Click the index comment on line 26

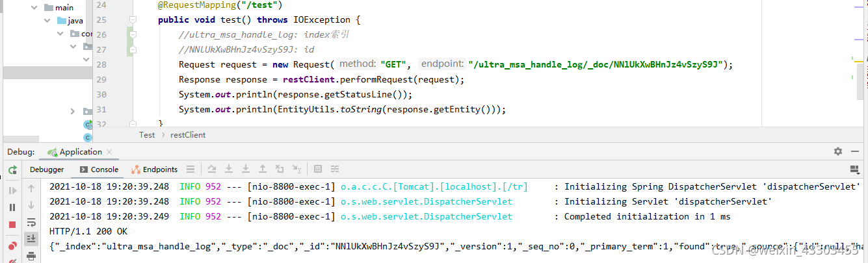pyautogui.click(x=265, y=35)
